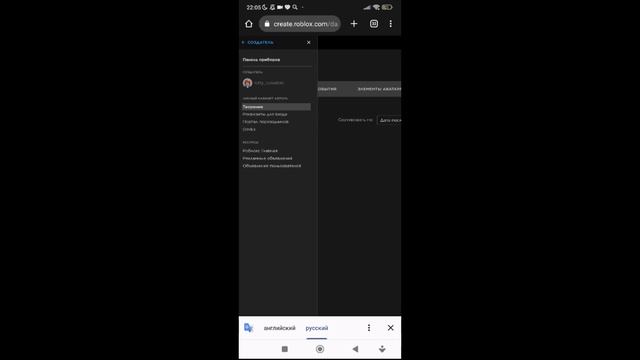Switch to the partially hidden СОБЫТИЯ tab
This screenshot has width=640, height=360.
click(327, 89)
